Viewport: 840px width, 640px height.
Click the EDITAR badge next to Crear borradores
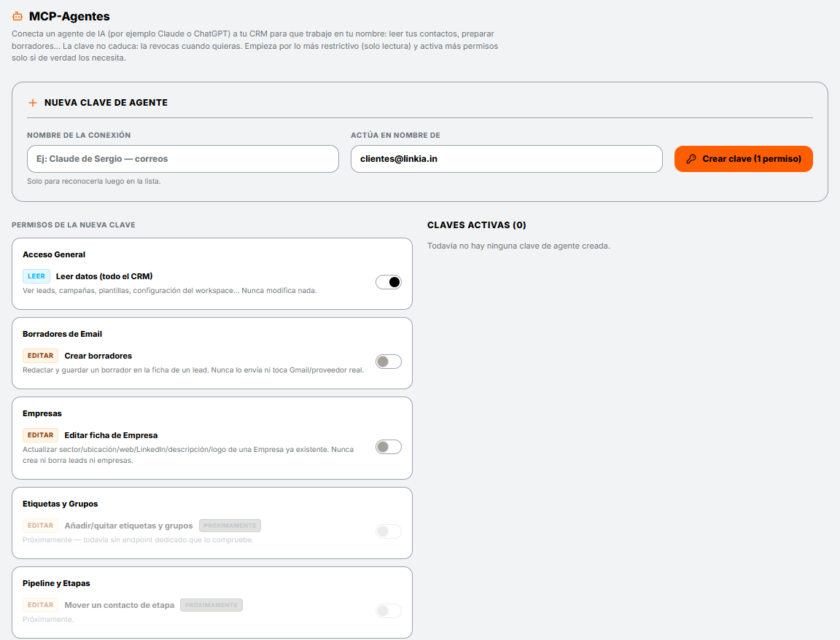(40, 356)
